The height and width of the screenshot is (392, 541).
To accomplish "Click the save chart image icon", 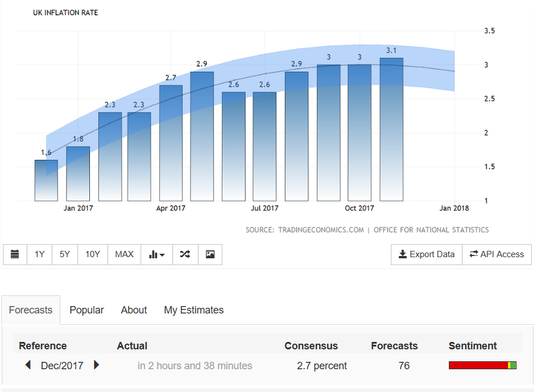I will pyautogui.click(x=210, y=255).
